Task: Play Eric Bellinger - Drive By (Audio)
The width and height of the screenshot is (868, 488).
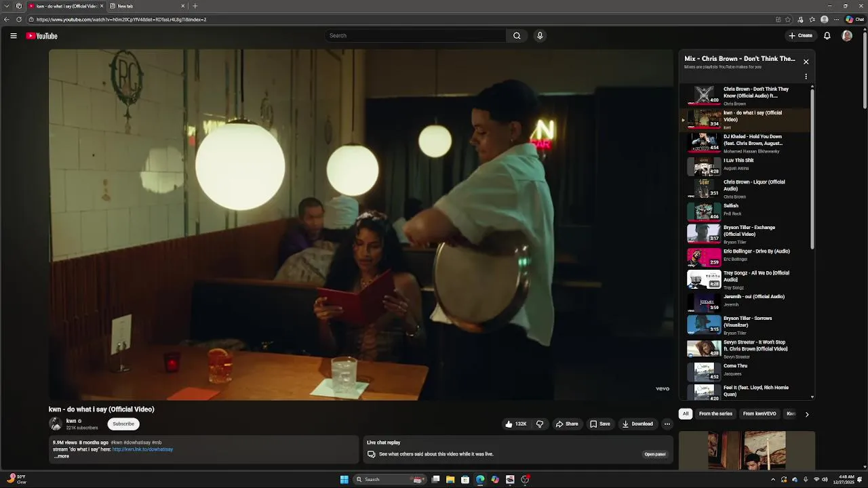Action: click(x=746, y=256)
